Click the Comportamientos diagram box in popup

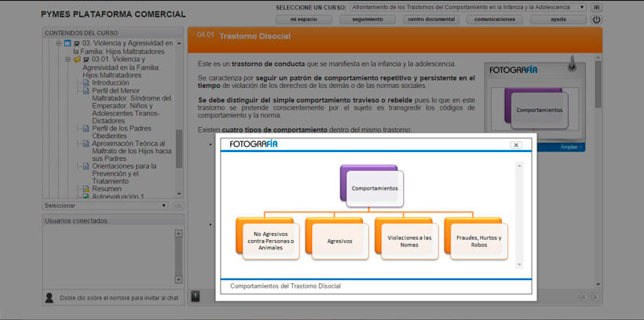click(x=375, y=188)
